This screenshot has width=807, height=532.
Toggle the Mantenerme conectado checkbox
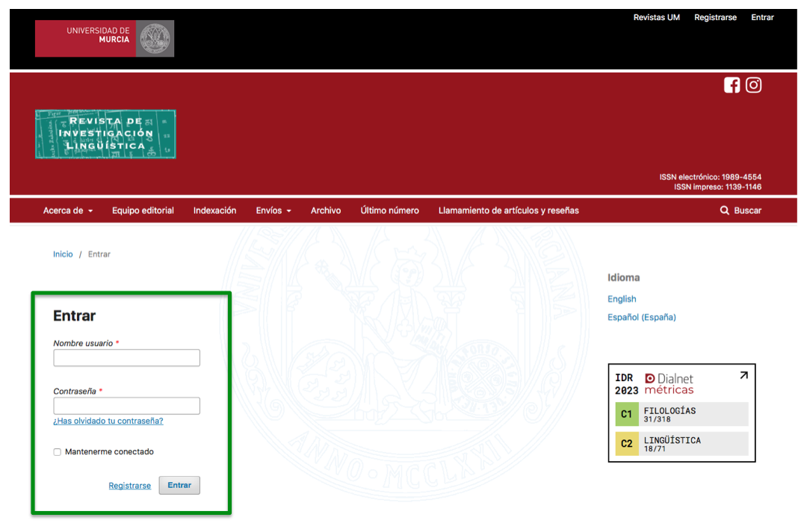58,452
